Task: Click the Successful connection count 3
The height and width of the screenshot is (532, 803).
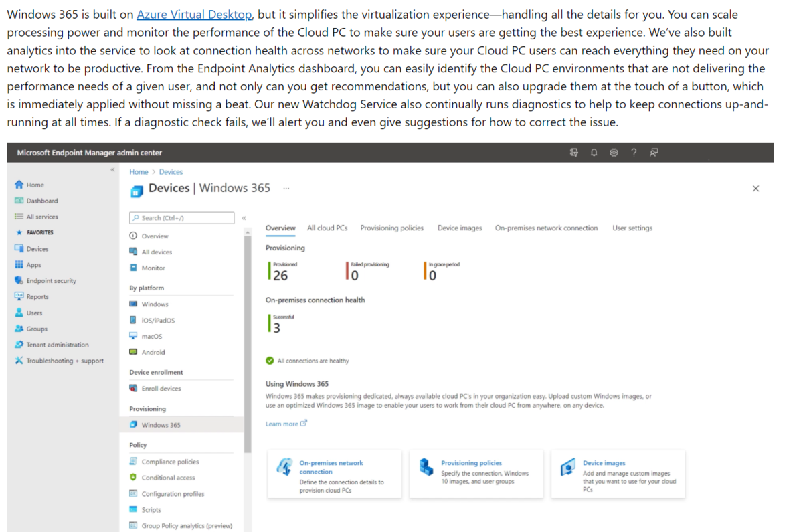Action: point(277,328)
